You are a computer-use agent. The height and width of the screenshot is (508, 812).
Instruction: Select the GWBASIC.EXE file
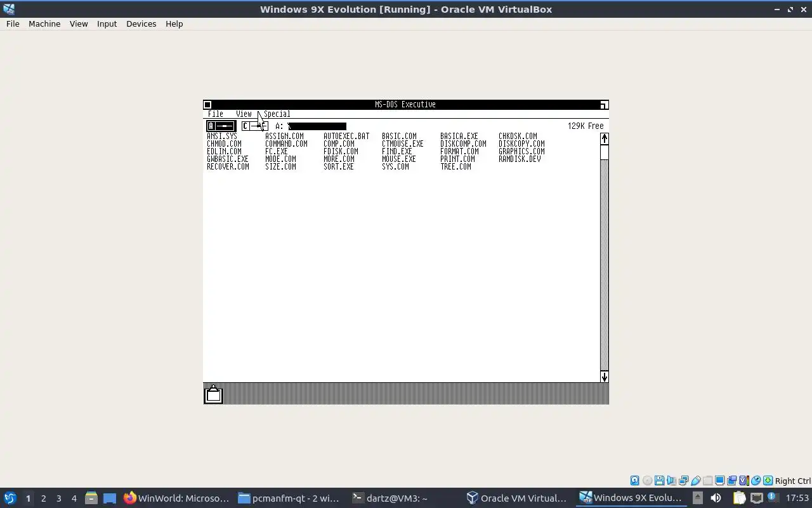pyautogui.click(x=228, y=159)
